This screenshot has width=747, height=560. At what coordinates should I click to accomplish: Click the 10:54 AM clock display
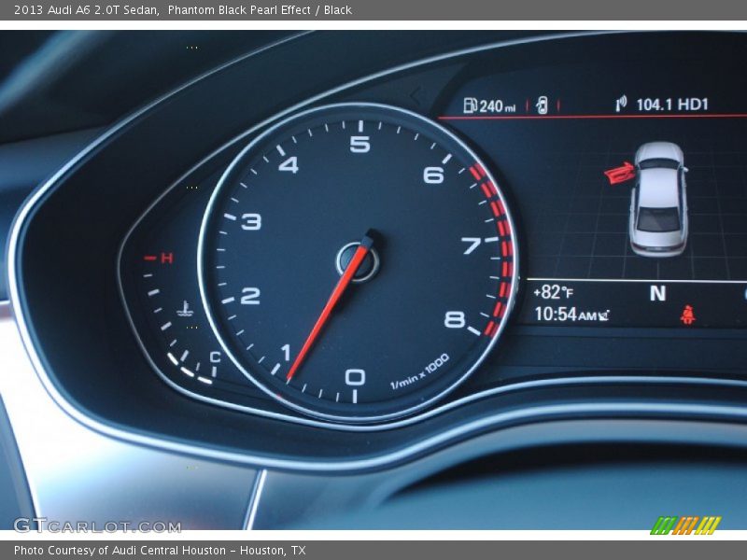point(565,315)
